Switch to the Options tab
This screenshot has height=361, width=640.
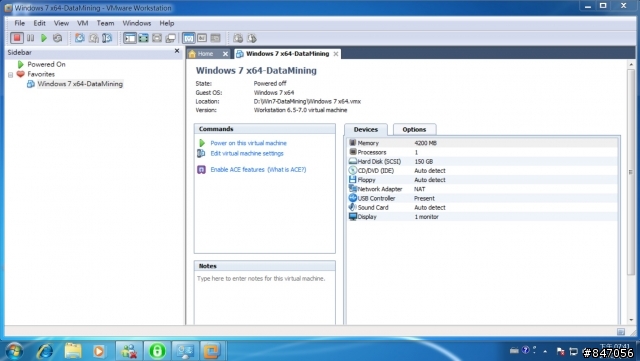tap(414, 129)
